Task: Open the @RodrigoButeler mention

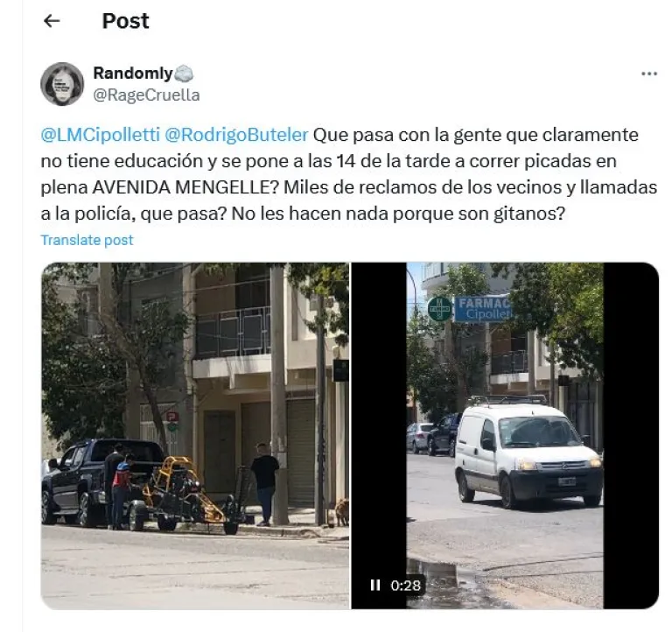Action: 236,135
